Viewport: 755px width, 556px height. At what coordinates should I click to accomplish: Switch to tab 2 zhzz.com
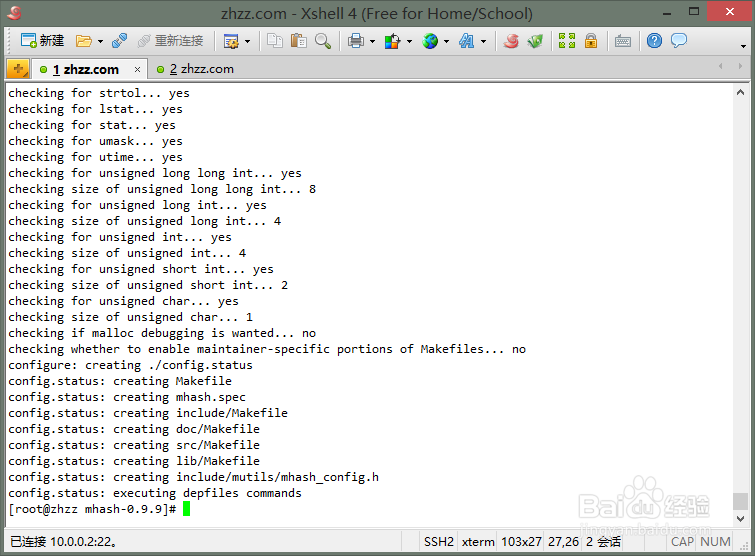(x=195, y=69)
